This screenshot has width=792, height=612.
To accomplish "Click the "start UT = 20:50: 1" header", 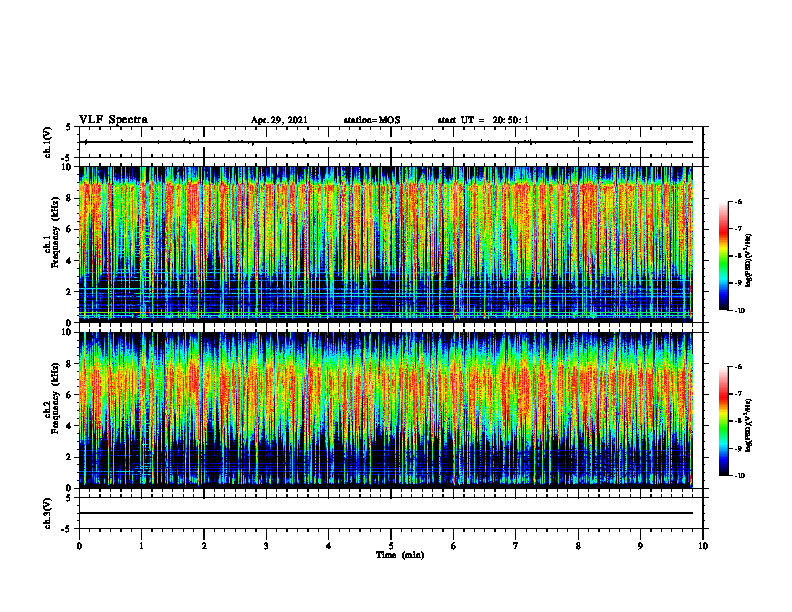I will (483, 120).
